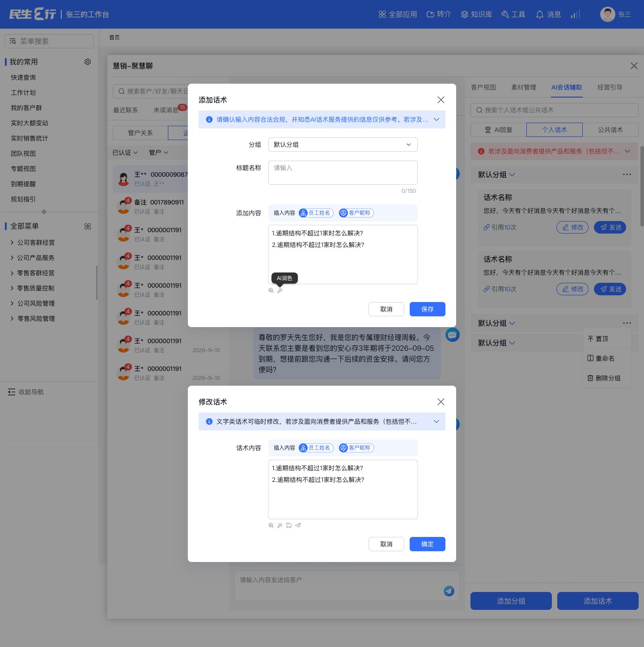
Task: Open 工具 in top bar
Action: pyautogui.click(x=513, y=14)
